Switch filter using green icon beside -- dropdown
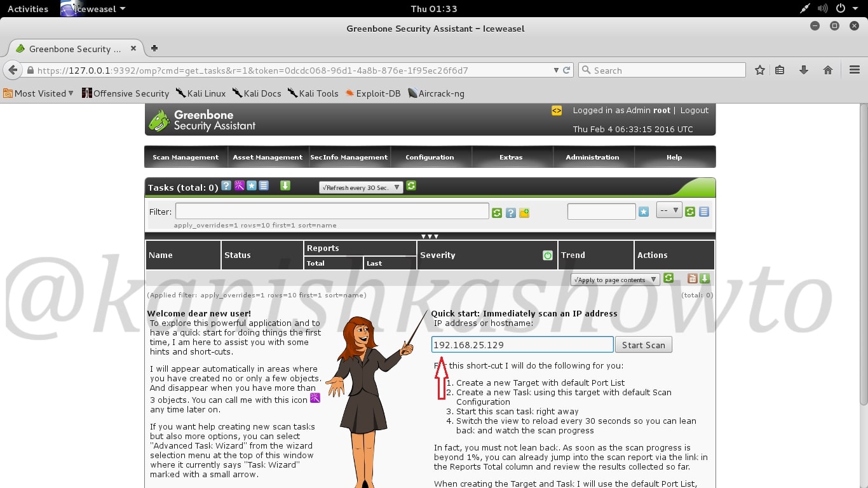Viewport: 868px width, 488px height. [690, 212]
